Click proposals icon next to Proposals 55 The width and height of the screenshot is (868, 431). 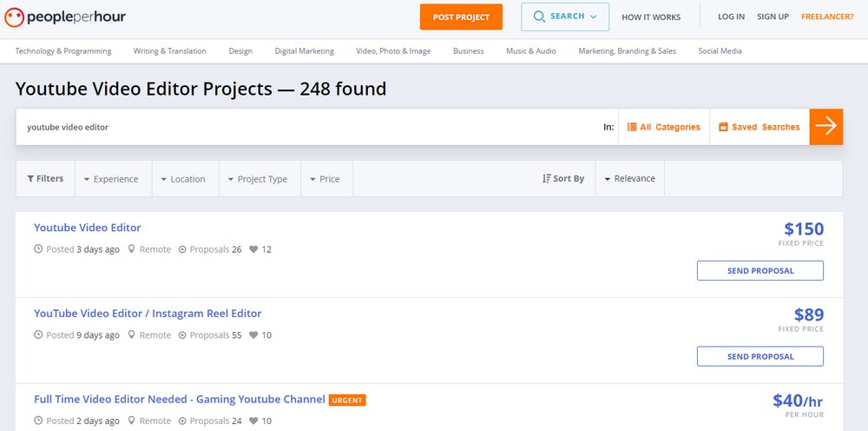(182, 335)
